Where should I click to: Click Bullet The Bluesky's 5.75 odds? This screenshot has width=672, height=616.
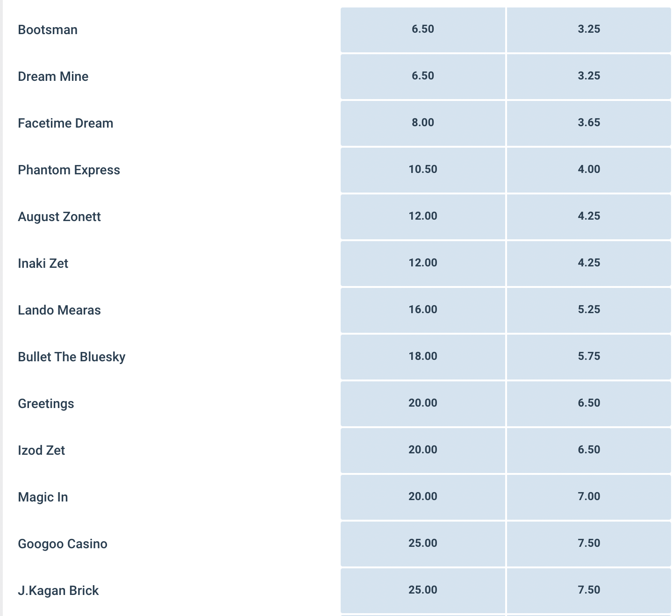pos(588,356)
